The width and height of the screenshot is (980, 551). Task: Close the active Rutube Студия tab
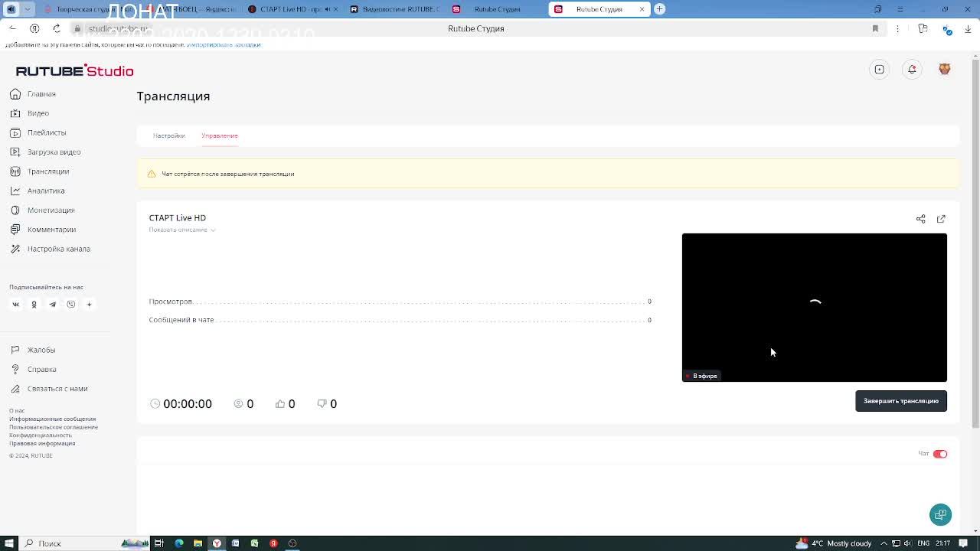[642, 9]
